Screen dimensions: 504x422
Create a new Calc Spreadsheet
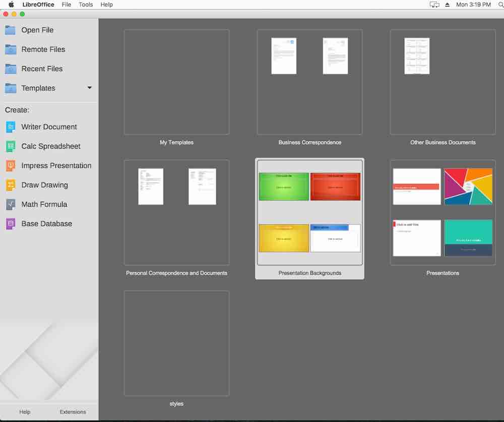pyautogui.click(x=51, y=146)
